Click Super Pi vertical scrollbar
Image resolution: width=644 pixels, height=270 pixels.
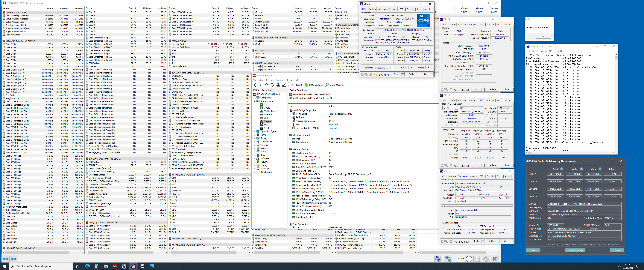616,102
